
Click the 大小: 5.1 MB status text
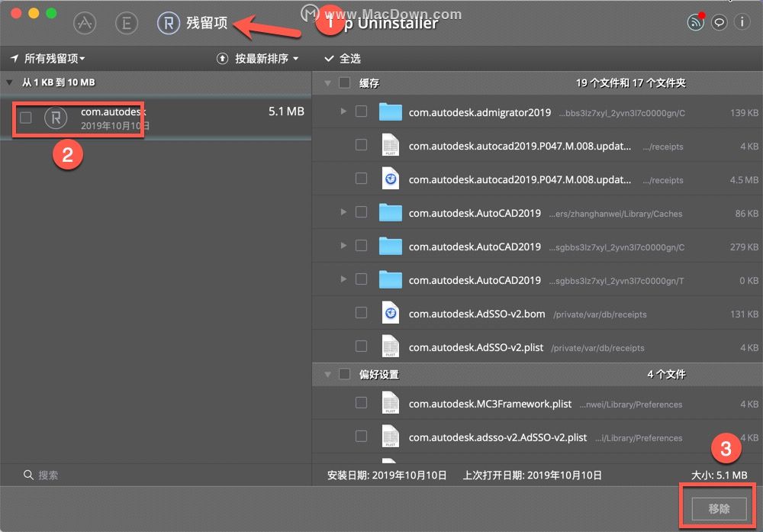[x=720, y=475]
